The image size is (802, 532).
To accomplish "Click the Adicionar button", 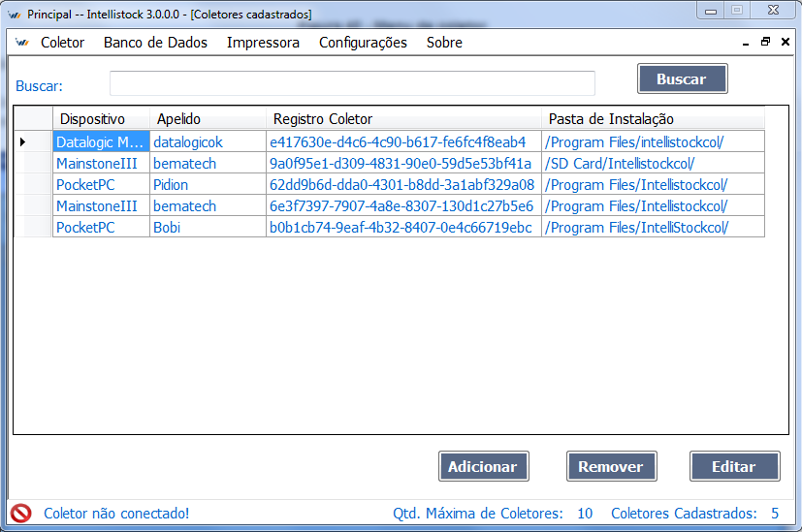I will (x=483, y=466).
